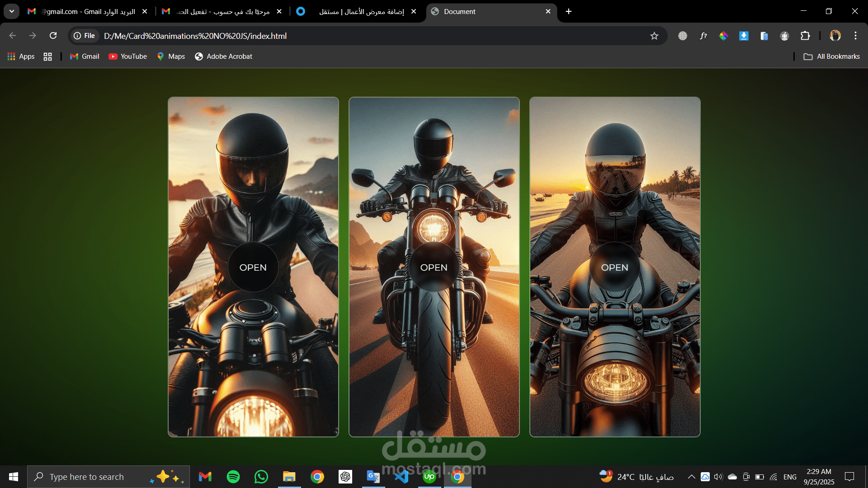
Task: Select the YouTube bookmark icon
Action: coord(113,56)
